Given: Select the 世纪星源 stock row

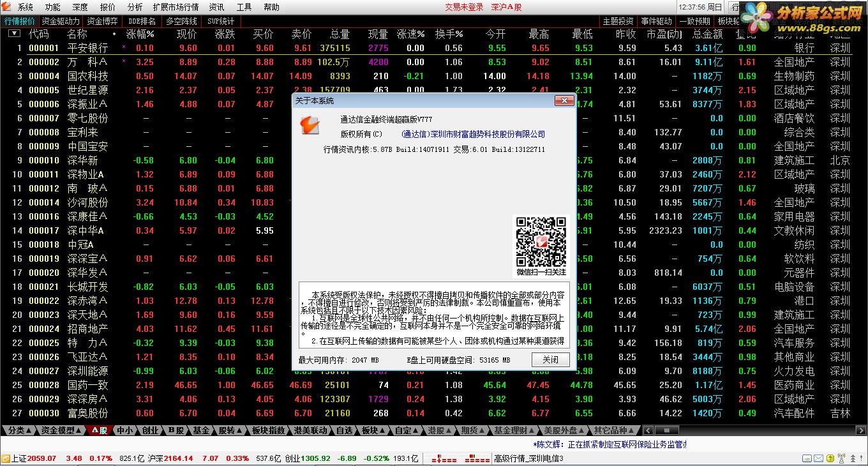Looking at the screenshot, I should (x=434, y=90).
